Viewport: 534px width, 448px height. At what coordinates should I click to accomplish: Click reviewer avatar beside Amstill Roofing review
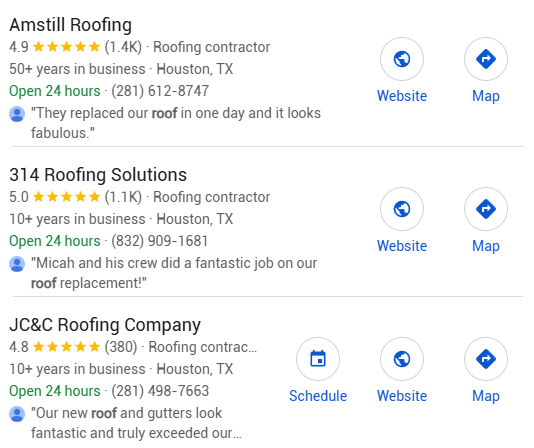click(17, 114)
